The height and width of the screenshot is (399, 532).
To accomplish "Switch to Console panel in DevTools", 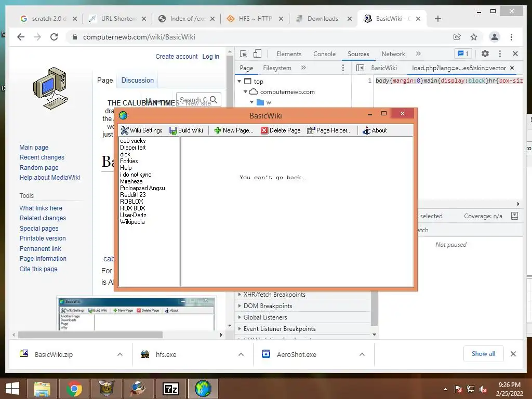I will click(x=324, y=54).
